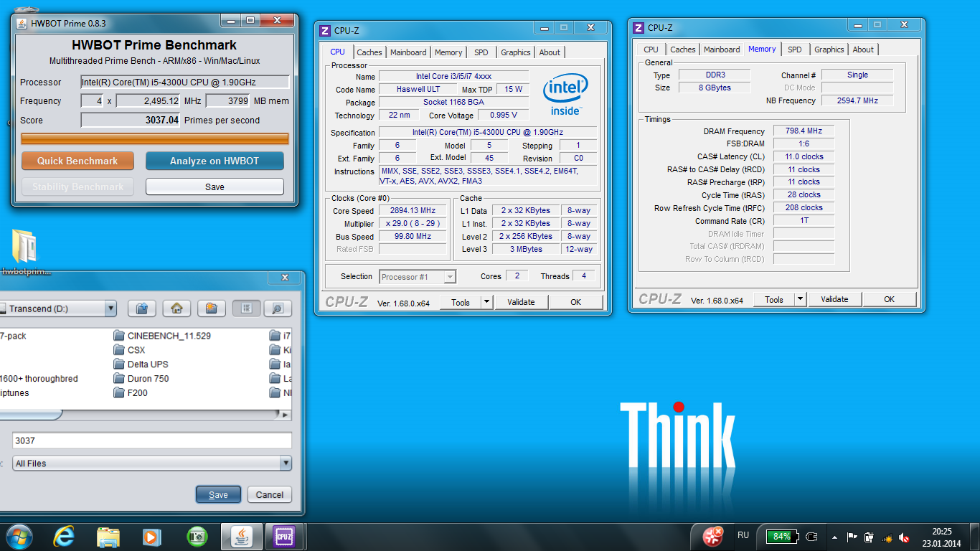Screen dimensions: 980x551
Task: Launch Internet Explorer from taskbar
Action: tap(65, 537)
